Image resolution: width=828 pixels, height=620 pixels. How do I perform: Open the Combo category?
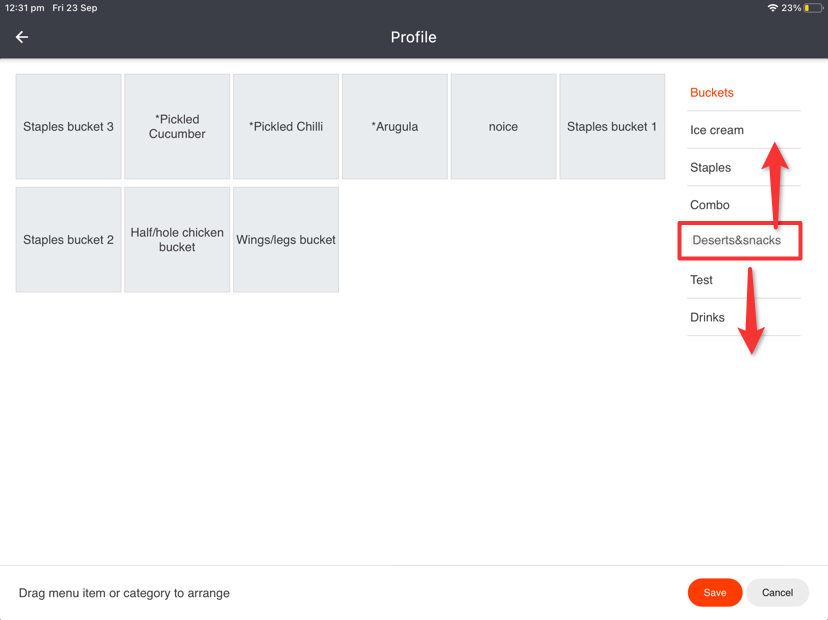[x=710, y=205]
